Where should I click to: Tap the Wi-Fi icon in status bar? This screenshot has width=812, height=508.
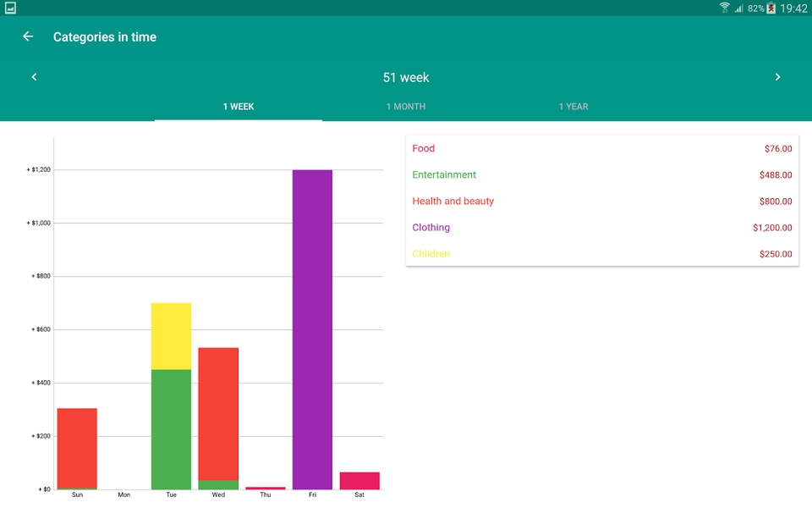tap(725, 8)
